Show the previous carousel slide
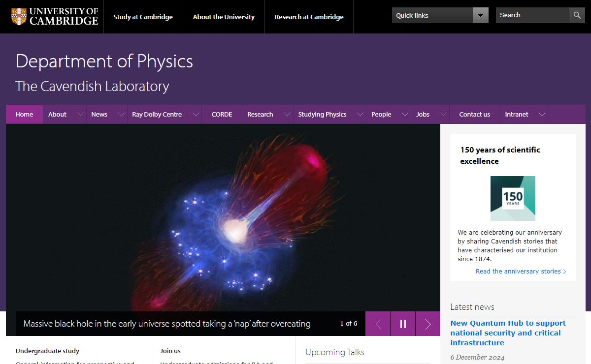591x364 pixels. coord(378,324)
